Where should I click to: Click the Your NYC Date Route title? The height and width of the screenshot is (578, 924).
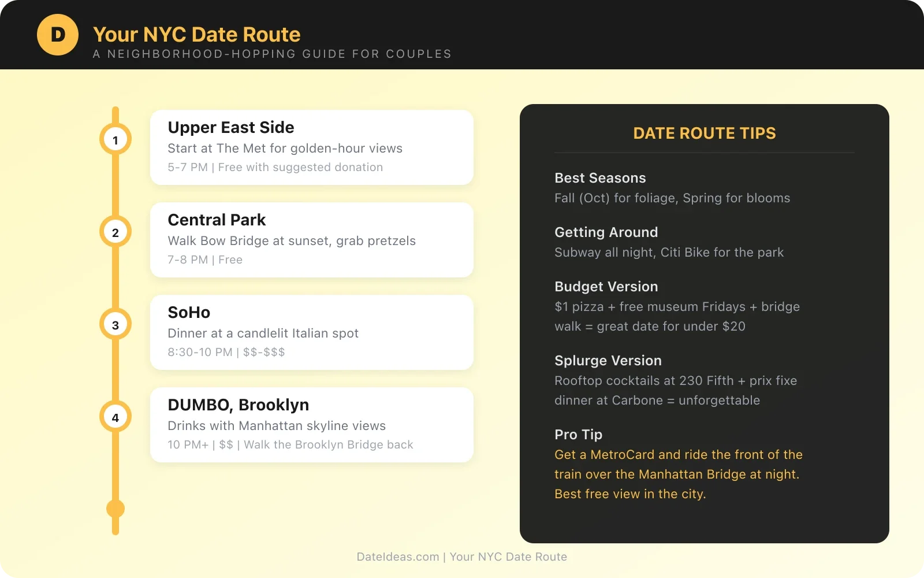pos(197,34)
